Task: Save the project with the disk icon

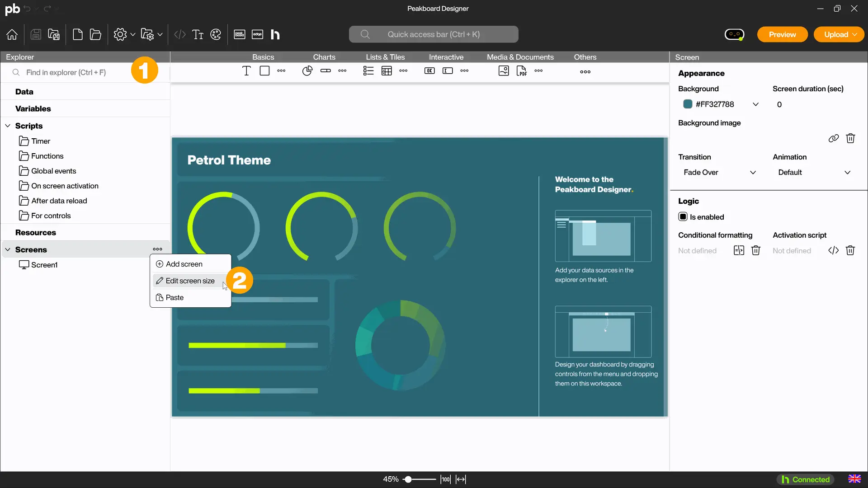Action: tap(36, 34)
